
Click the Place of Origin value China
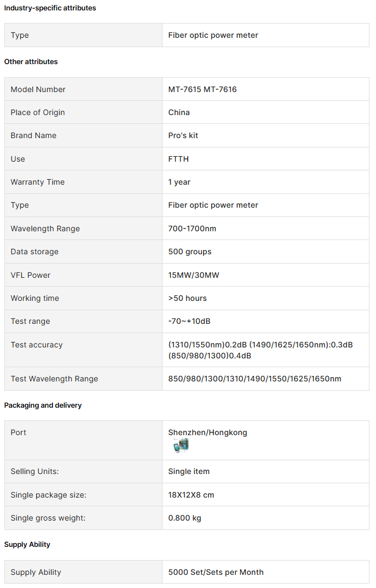tap(179, 112)
